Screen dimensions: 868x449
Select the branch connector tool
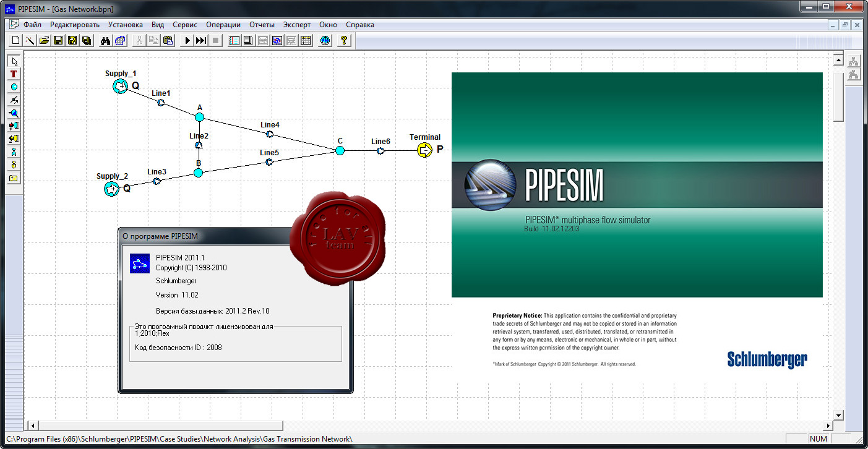[14, 100]
